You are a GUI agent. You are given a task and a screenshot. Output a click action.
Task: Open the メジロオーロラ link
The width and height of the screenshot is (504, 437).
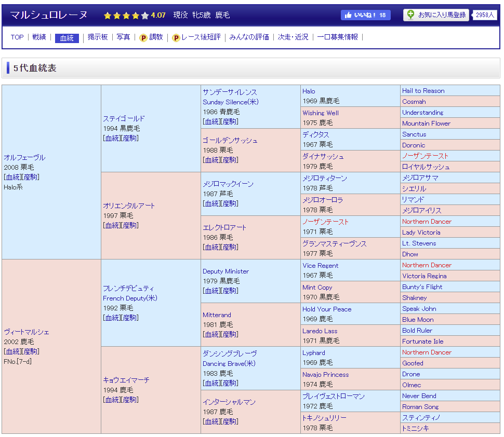pos(323,200)
